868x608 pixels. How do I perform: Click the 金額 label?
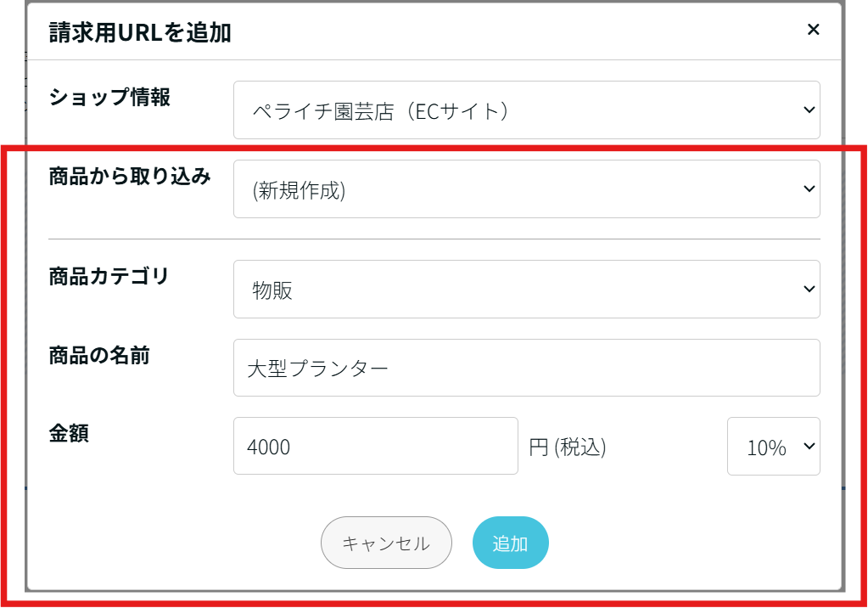[69, 434]
